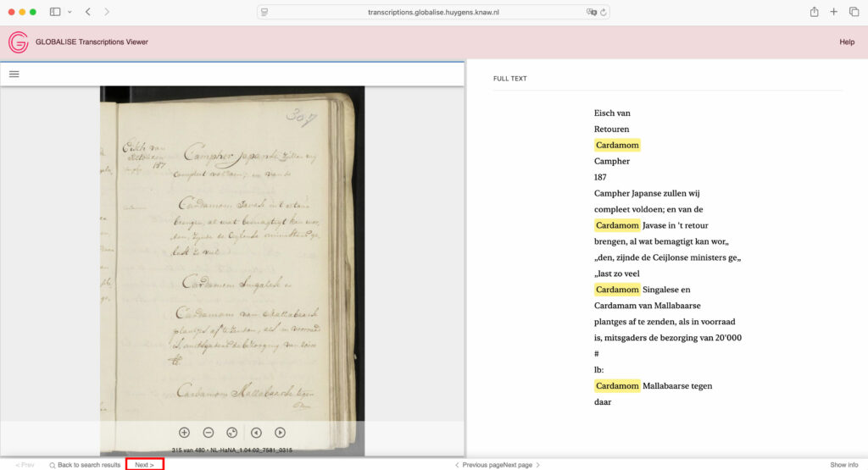Click the highlighted 'Cardamom Javase' line

(651, 225)
